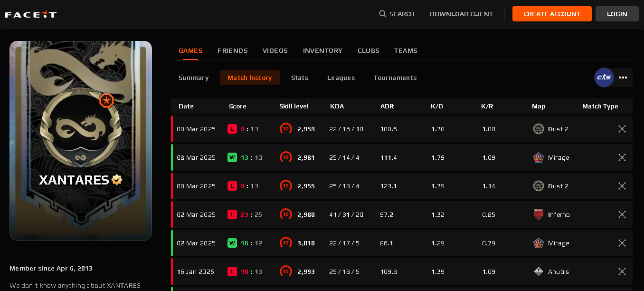Click skill level 10 icon beside 2,980
Screen dimensions: 644x291
(286, 214)
